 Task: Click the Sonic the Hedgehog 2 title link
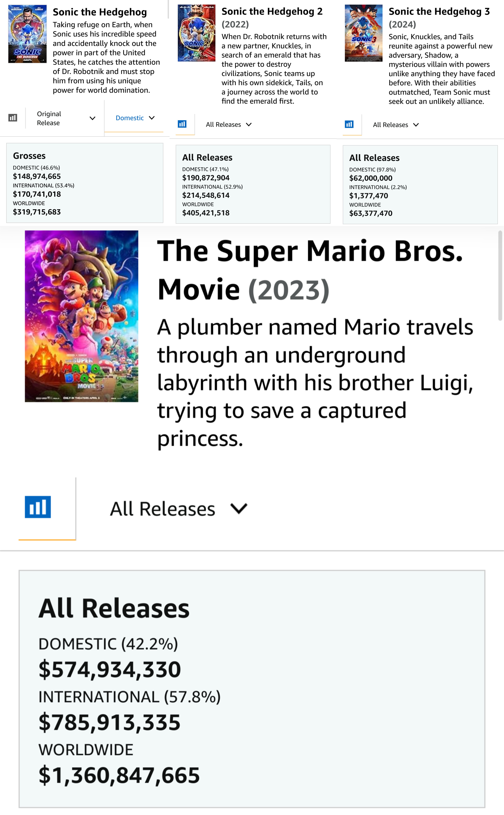(272, 11)
